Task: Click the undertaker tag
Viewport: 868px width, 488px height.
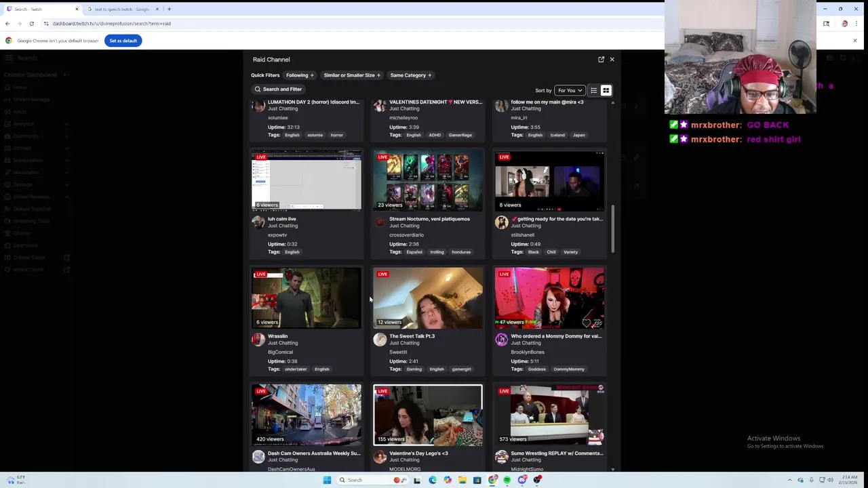Action: tap(295, 369)
